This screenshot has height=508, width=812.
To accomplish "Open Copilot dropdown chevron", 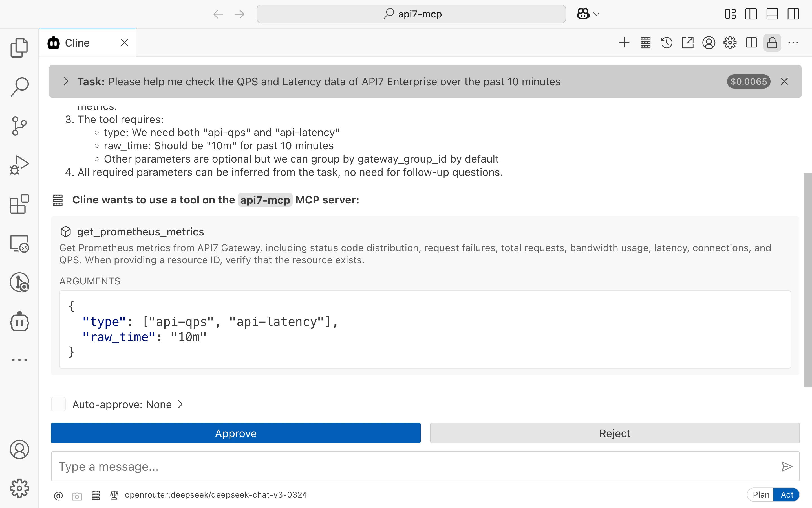I will tap(596, 14).
